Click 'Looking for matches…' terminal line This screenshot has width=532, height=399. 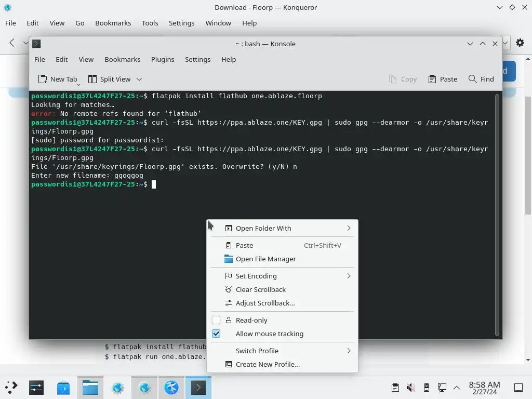point(73,105)
